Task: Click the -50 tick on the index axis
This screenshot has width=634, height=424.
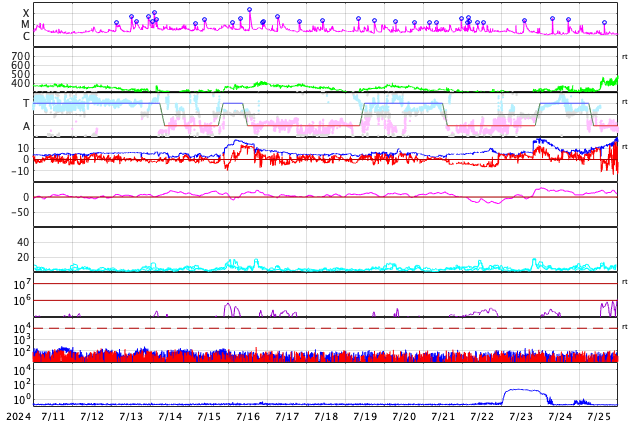Action: point(20,212)
